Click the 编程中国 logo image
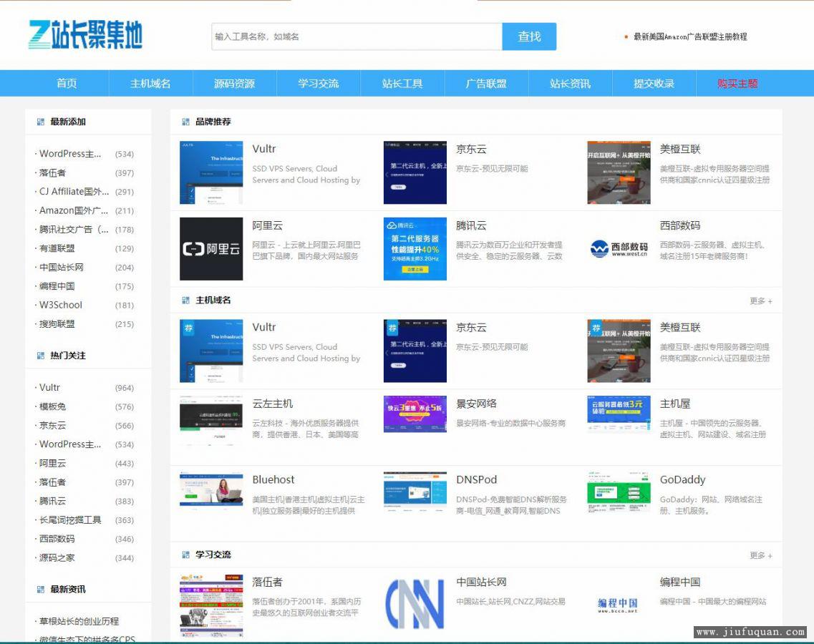 coord(618,605)
